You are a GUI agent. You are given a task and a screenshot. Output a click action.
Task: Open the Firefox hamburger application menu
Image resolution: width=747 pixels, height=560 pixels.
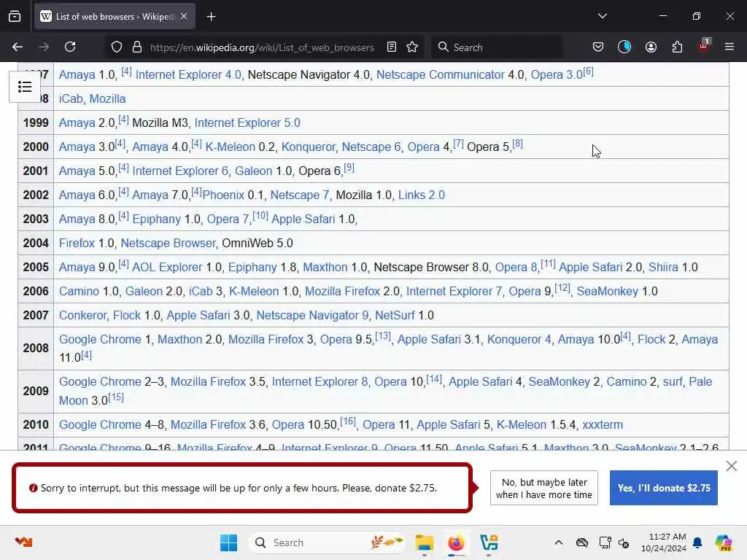729,47
